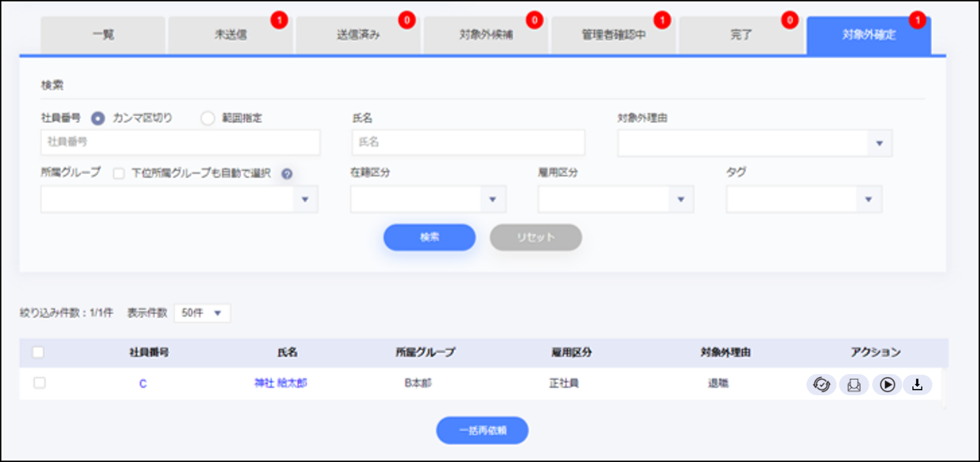Expand the 在籍区分 dropdown
Viewport: 980px width, 462px height.
pos(493,199)
